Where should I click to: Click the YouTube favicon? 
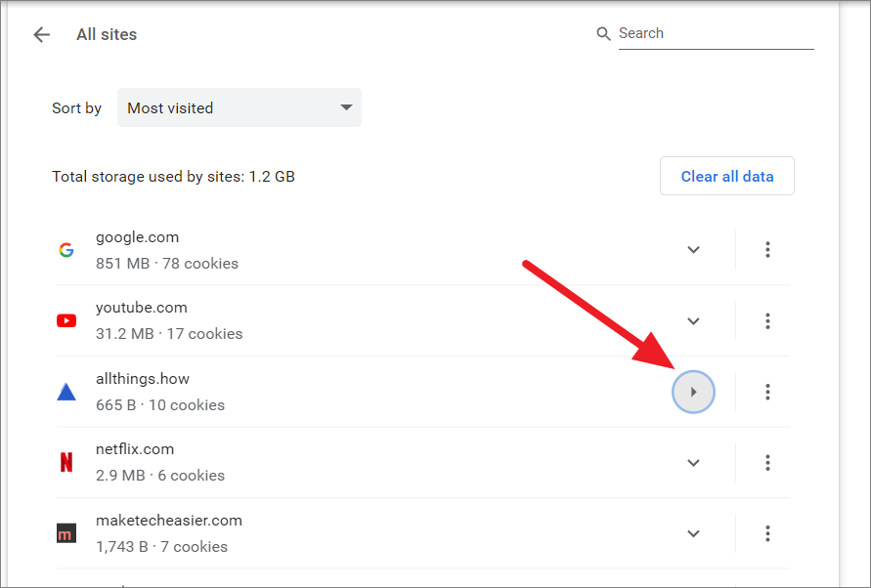click(66, 321)
